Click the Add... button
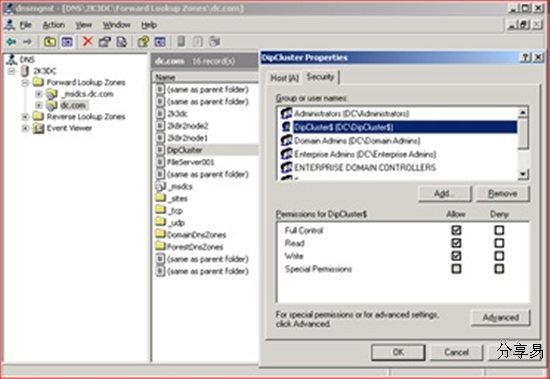 point(444,194)
